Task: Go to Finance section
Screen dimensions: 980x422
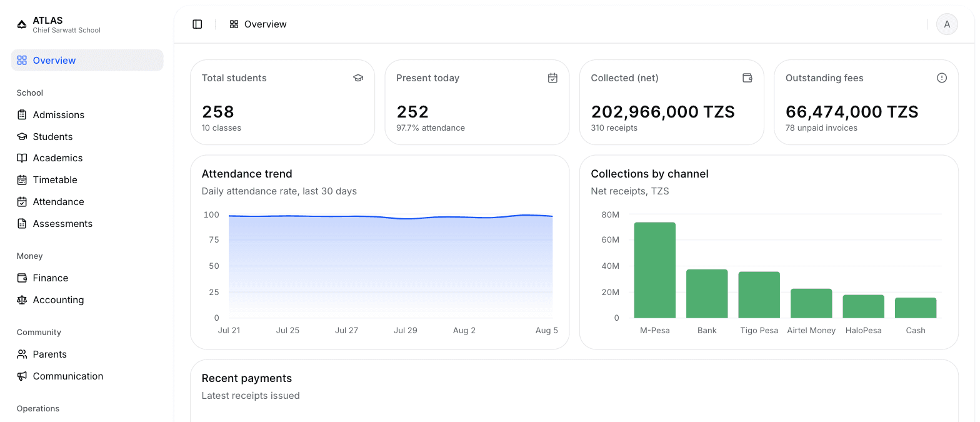Action: [87, 278]
